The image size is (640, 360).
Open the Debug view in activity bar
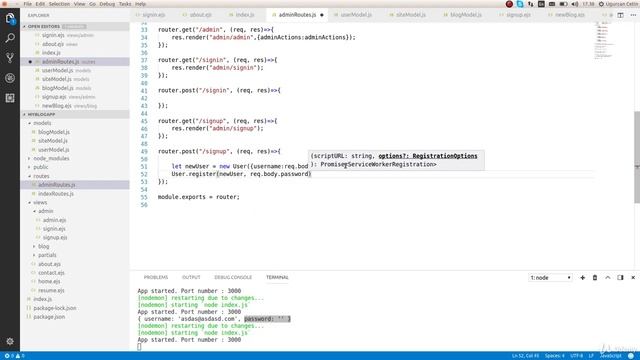[10, 78]
